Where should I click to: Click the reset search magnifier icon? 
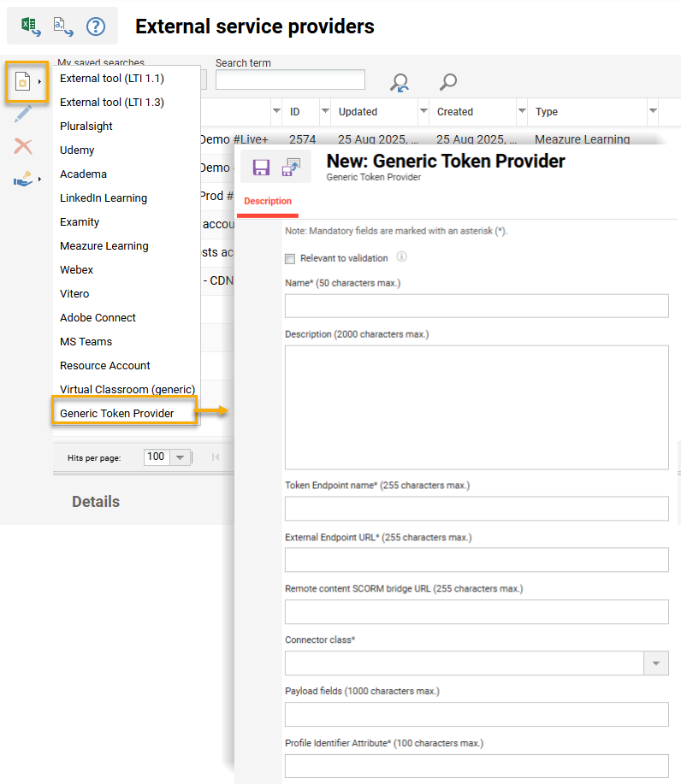[x=400, y=82]
